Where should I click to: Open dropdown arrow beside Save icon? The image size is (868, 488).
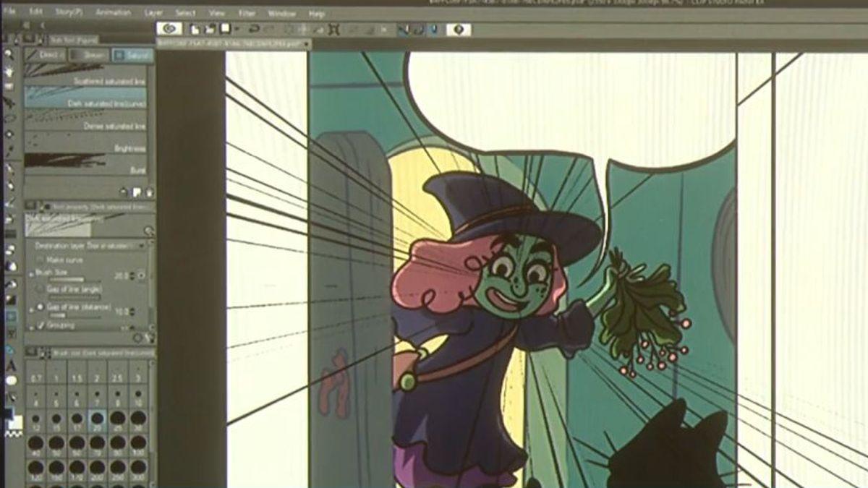237,30
